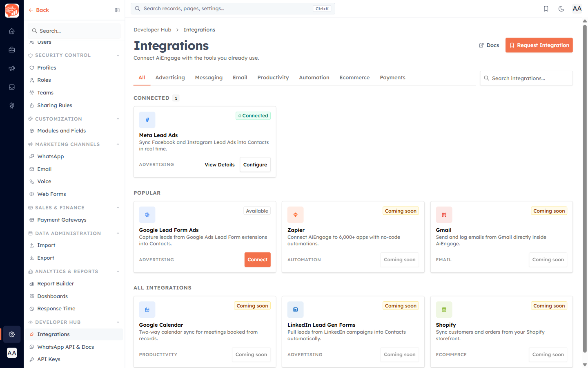Switch to the Ecommerce tab

[x=354, y=78]
